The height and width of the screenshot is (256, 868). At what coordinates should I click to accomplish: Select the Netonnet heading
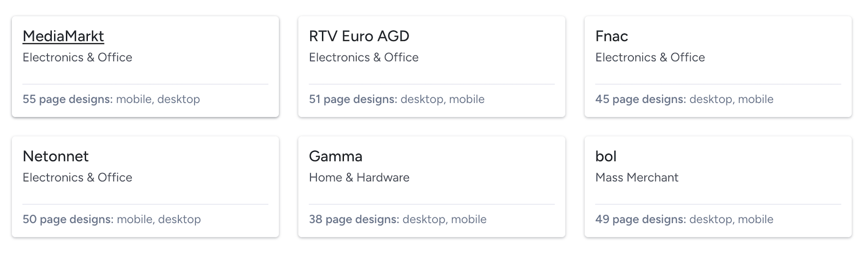tap(55, 156)
